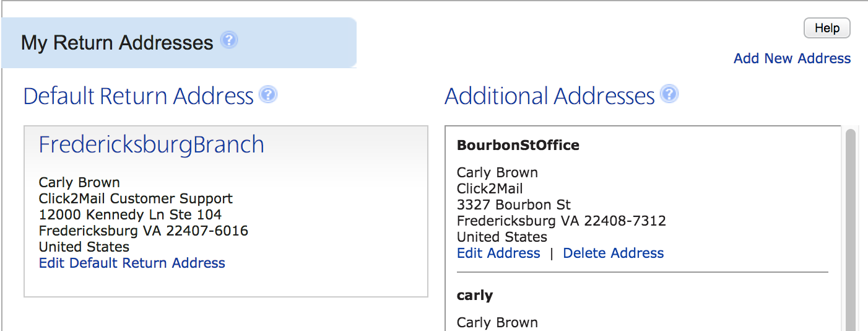
Task: Click the My Return Addresses header tab
Action: pyautogui.click(x=179, y=42)
